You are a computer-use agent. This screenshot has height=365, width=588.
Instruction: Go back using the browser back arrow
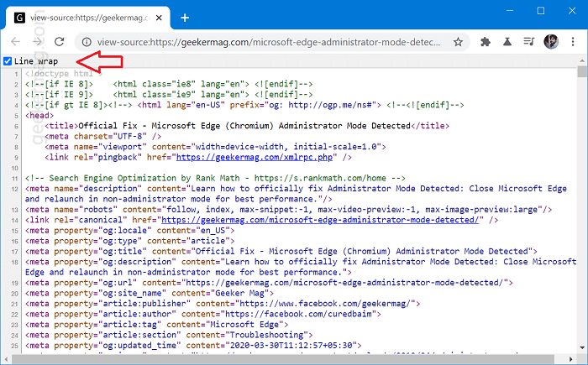(15, 42)
